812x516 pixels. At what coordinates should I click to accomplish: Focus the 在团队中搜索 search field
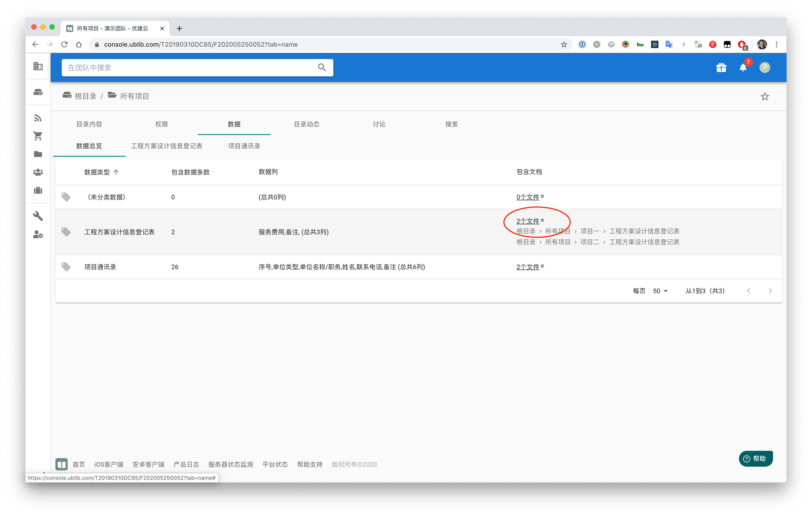click(x=187, y=68)
